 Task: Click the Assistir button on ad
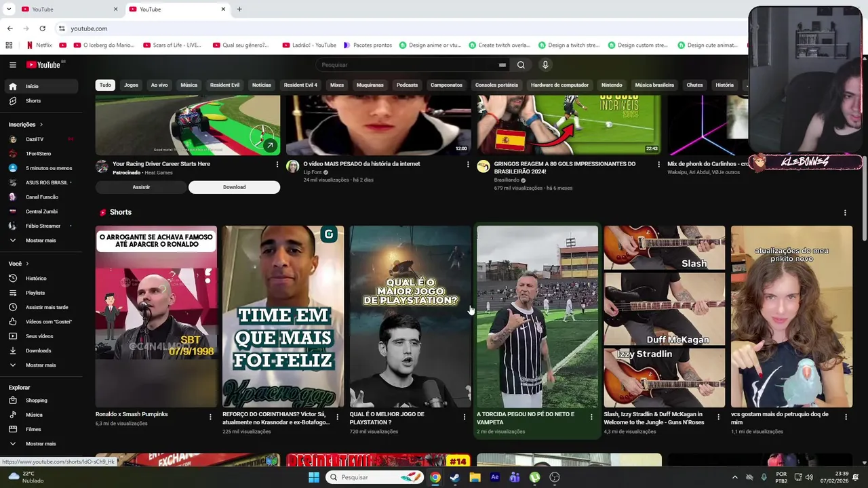[141, 187]
